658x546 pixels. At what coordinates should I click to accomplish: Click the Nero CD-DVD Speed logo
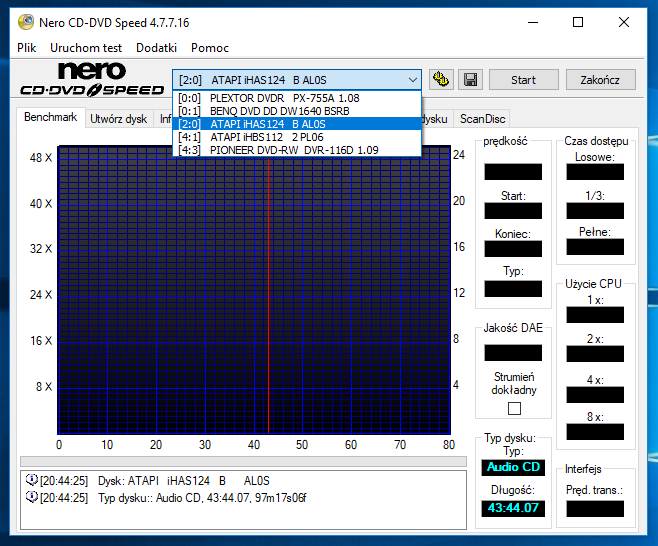pyautogui.click(x=92, y=79)
